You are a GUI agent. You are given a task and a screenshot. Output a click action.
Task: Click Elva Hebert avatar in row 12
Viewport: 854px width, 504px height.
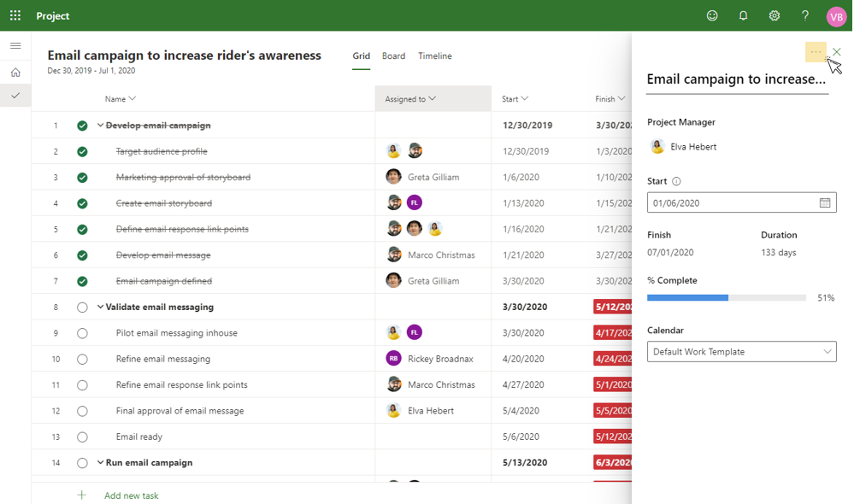pyautogui.click(x=394, y=410)
